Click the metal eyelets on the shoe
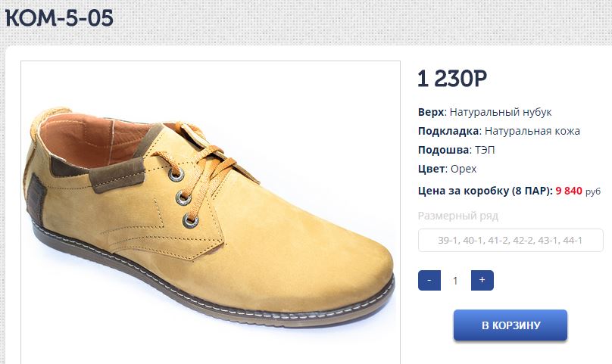This screenshot has width=612, height=364. point(183,197)
